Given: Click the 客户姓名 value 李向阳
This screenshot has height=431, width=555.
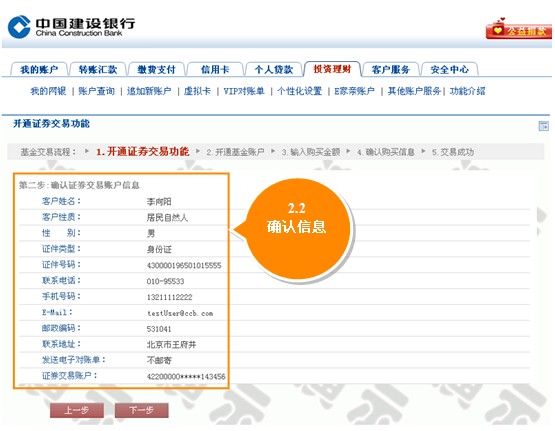Looking at the screenshot, I should 159,202.
